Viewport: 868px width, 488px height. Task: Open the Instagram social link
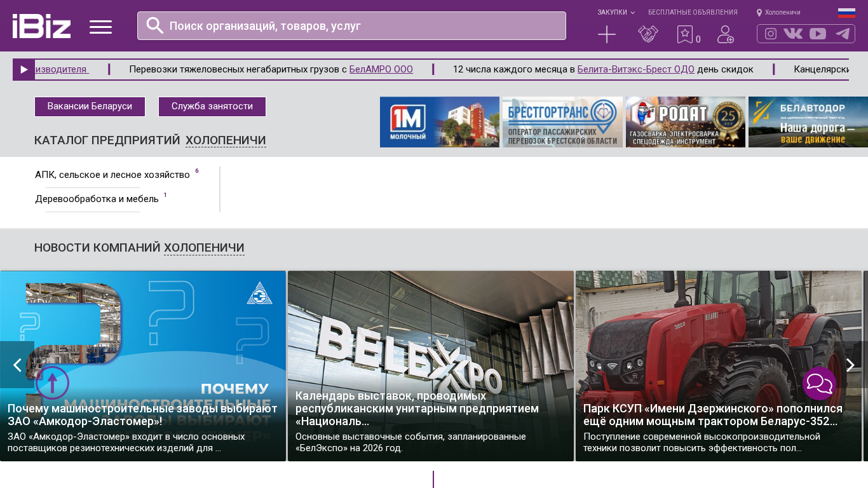pyautogui.click(x=770, y=34)
